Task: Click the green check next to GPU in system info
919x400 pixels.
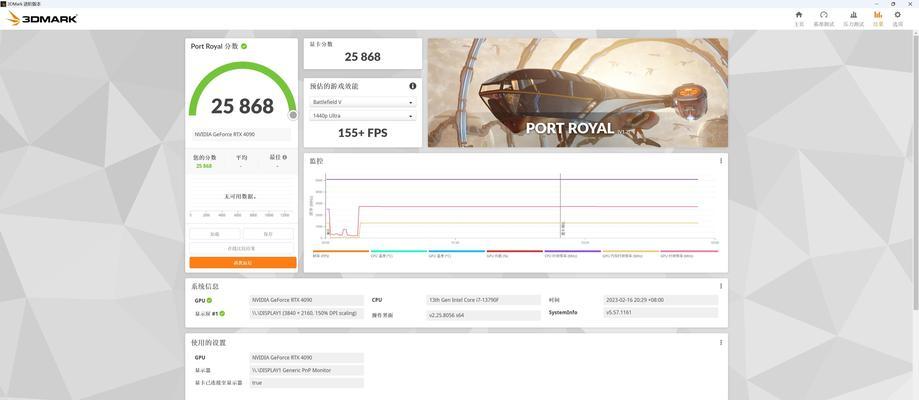Action: click(209, 300)
